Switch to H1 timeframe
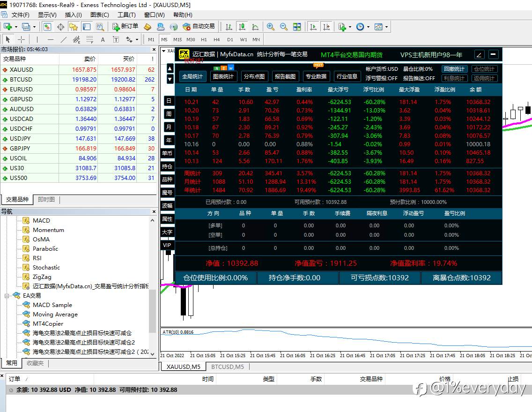 (204, 39)
